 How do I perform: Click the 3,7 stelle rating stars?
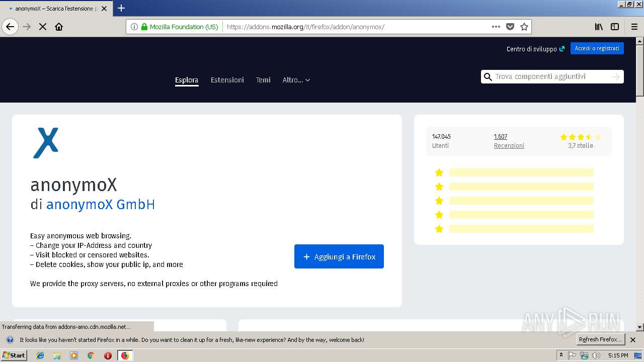coord(581,137)
